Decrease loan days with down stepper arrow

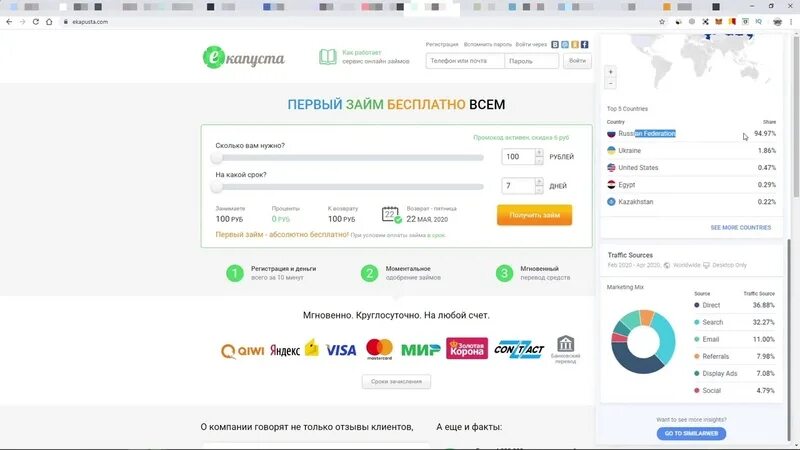(539, 190)
